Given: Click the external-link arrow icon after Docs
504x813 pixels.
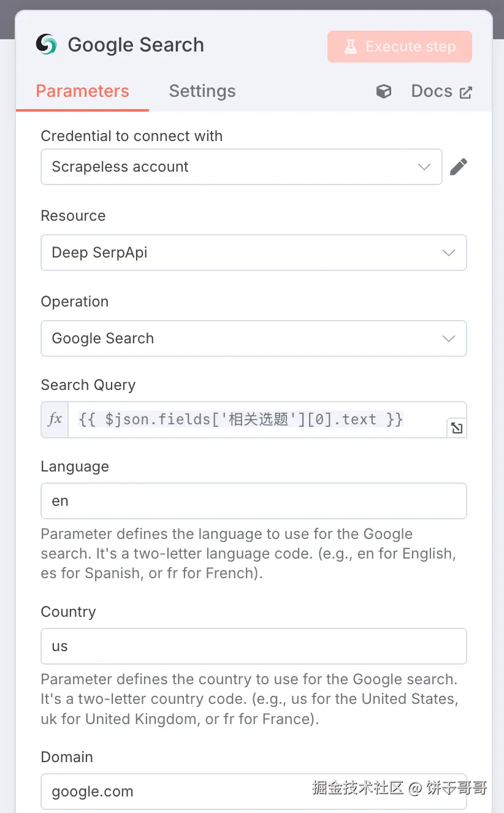Looking at the screenshot, I should pyautogui.click(x=466, y=93).
